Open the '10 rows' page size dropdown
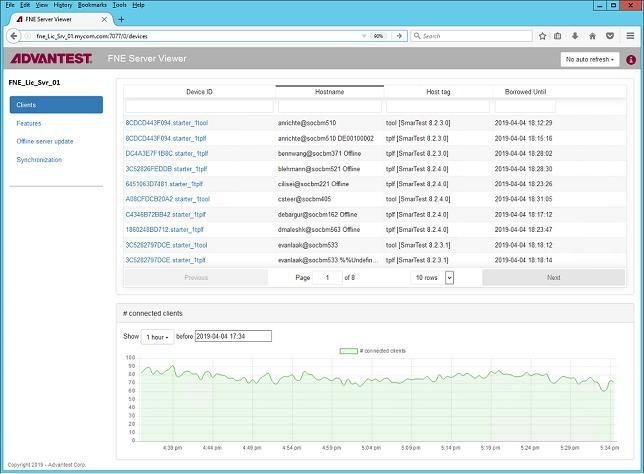Image resolution: width=644 pixels, height=474 pixels. tap(435, 277)
